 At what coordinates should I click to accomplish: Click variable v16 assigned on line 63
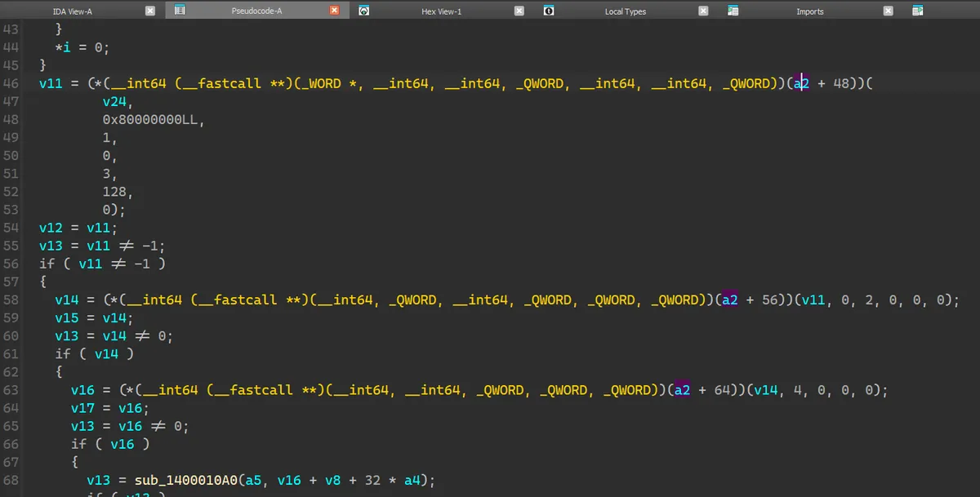82,390
